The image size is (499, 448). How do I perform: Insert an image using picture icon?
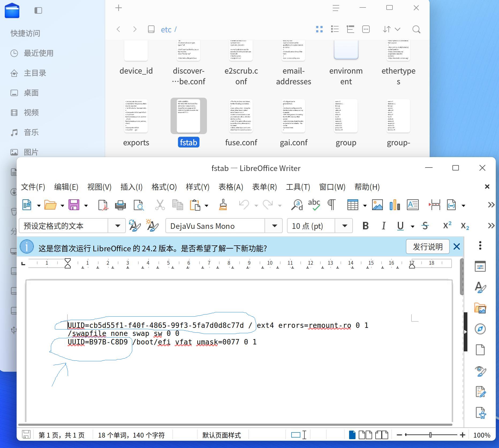pyautogui.click(x=377, y=205)
